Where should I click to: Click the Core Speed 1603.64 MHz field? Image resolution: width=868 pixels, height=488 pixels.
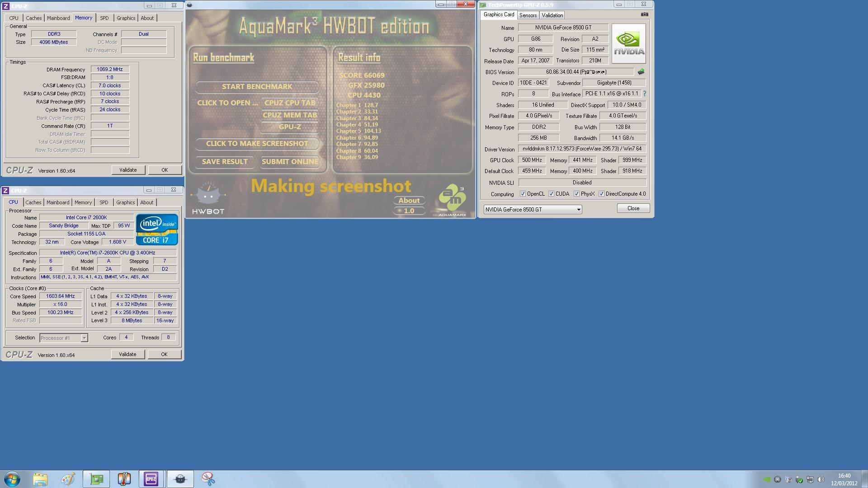[61, 296]
